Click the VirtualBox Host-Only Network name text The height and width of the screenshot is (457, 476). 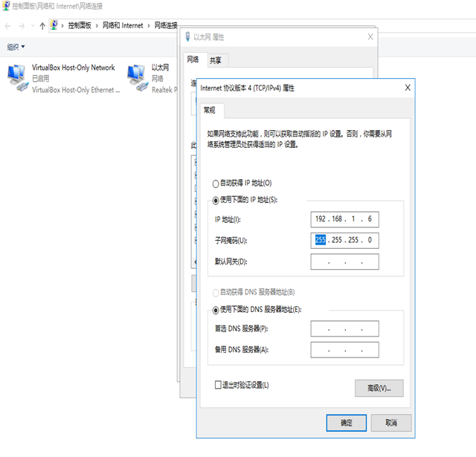74,68
